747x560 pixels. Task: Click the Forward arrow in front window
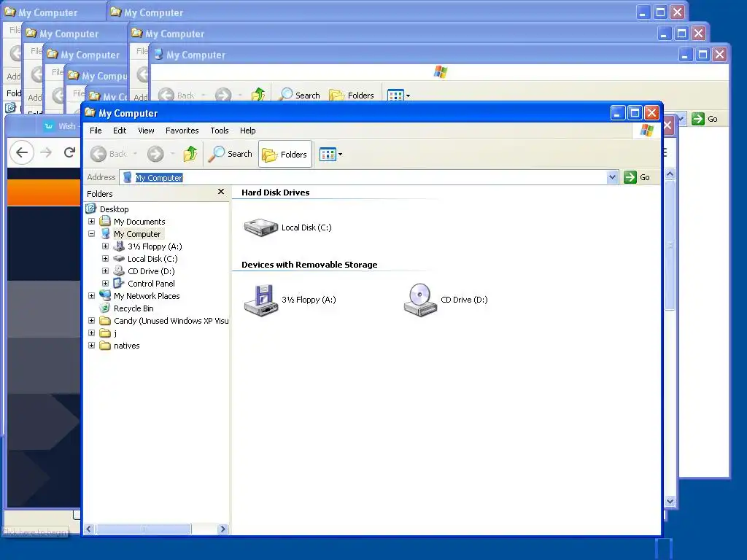[155, 154]
